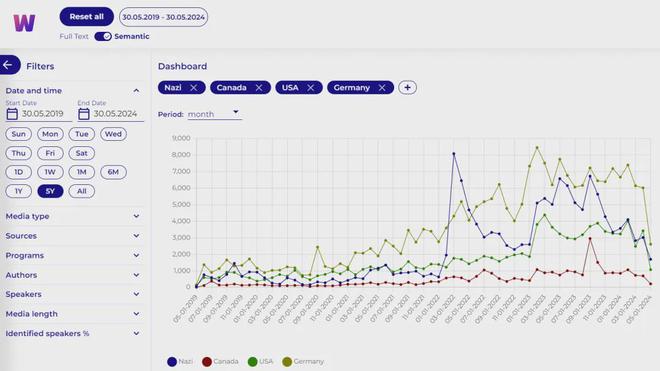Add a new keyword with plus button

point(407,88)
